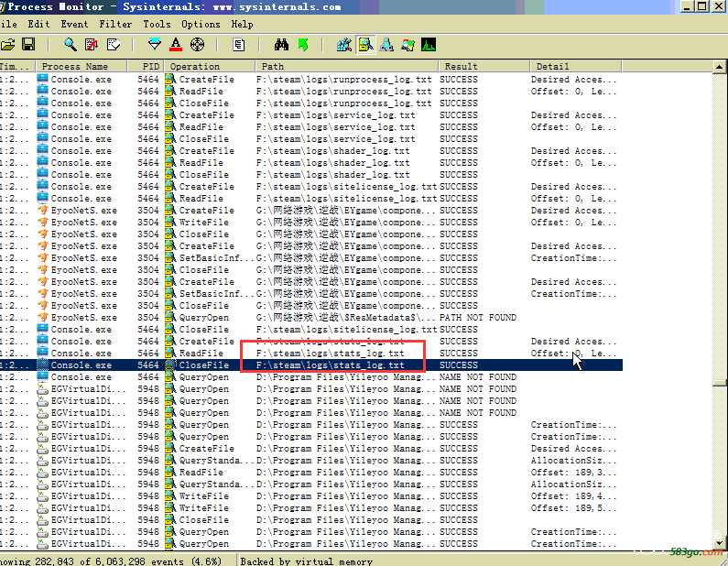Click highlighted CloseFile stats_log.txt row
The width and height of the screenshot is (728, 566).
[311, 365]
